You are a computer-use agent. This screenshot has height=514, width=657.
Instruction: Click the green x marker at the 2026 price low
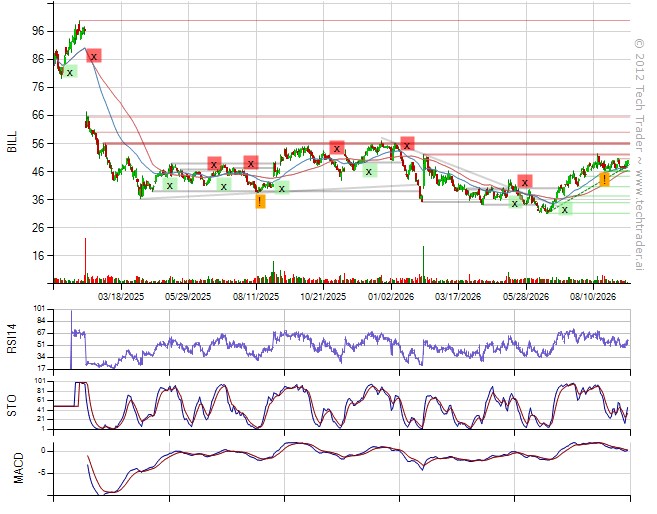pyautogui.click(x=564, y=210)
